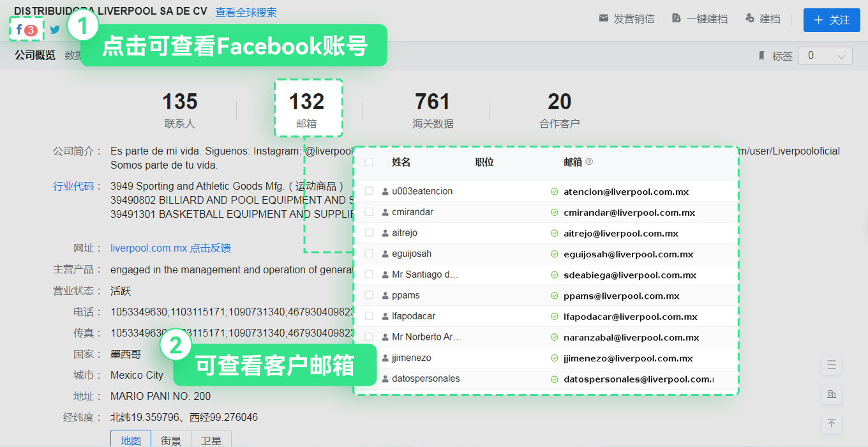The width and height of the screenshot is (868, 447).
Task: Click the 135 联系人 statistic
Action: 179,109
